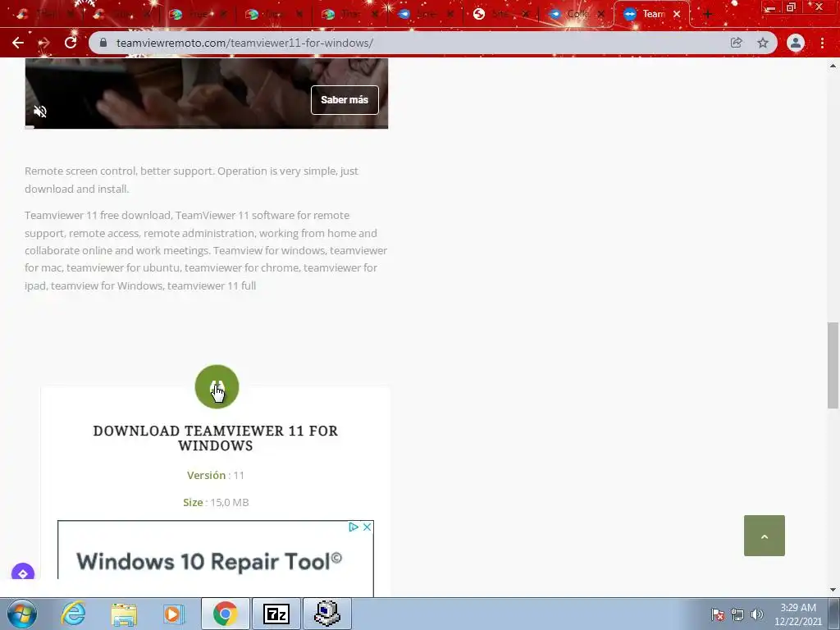Click the Chrome taskbar icon
Viewport: 840px width, 630px height.
pos(226,614)
